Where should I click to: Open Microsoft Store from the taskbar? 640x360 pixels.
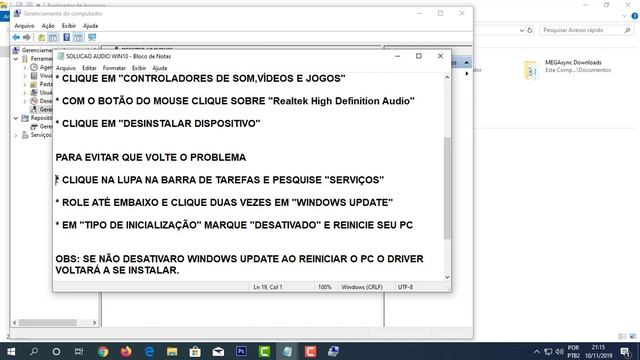tap(195, 351)
